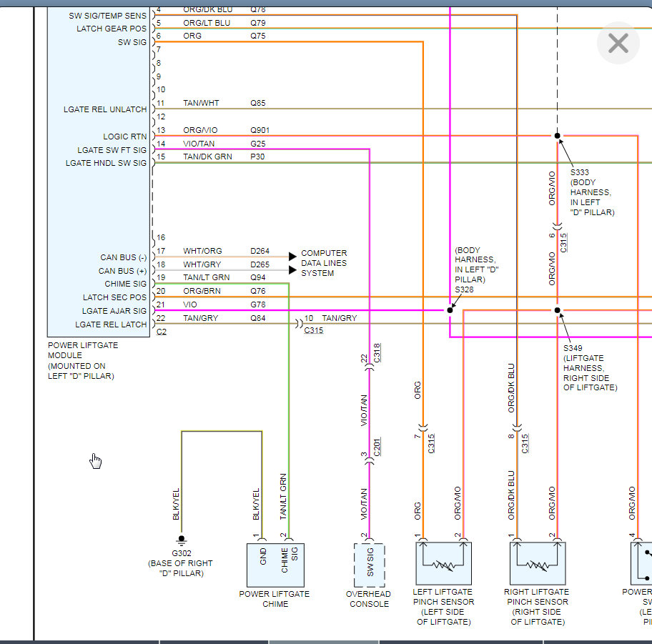Click the S328 splice dot
Screen dimensions: 652x644
tap(450, 310)
